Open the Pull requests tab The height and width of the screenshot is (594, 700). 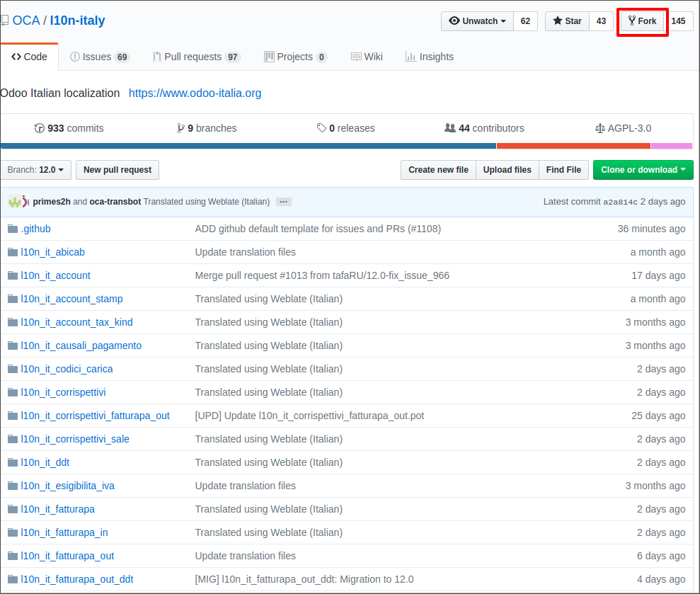[196, 57]
